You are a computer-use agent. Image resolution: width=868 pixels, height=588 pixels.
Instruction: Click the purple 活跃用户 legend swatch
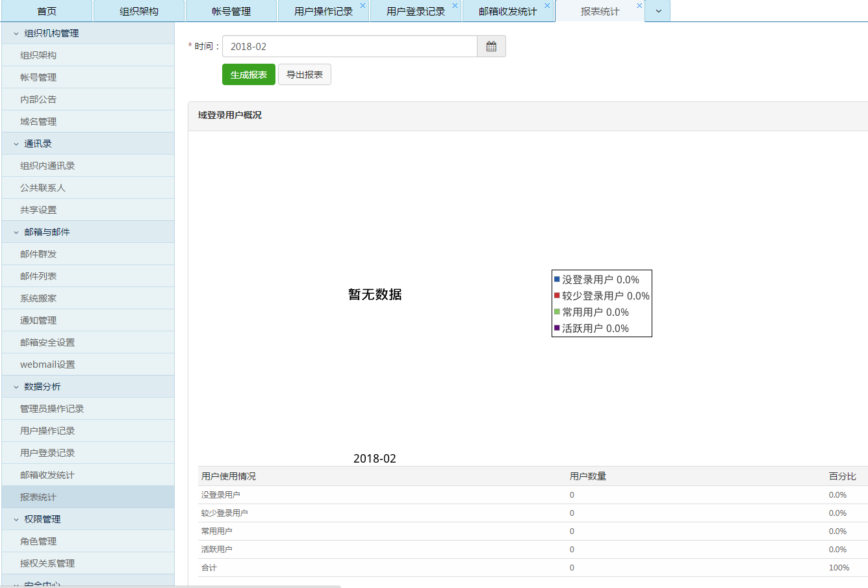click(x=557, y=328)
